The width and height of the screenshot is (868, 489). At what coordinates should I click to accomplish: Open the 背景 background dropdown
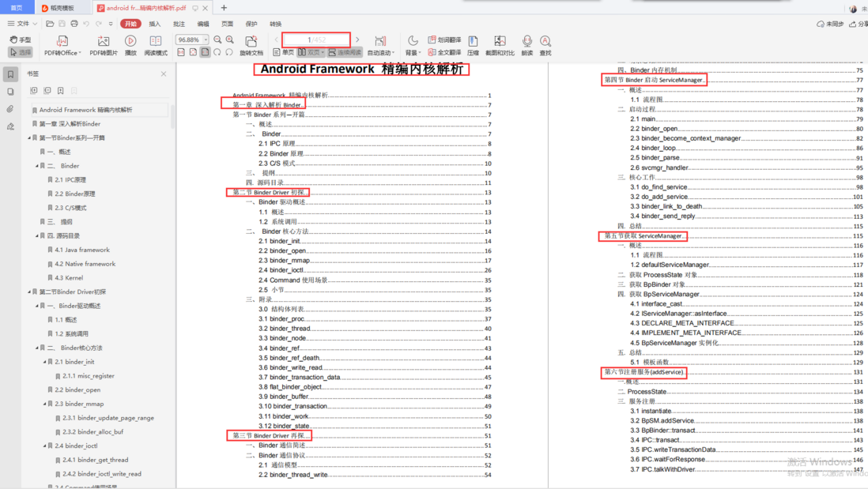click(413, 45)
